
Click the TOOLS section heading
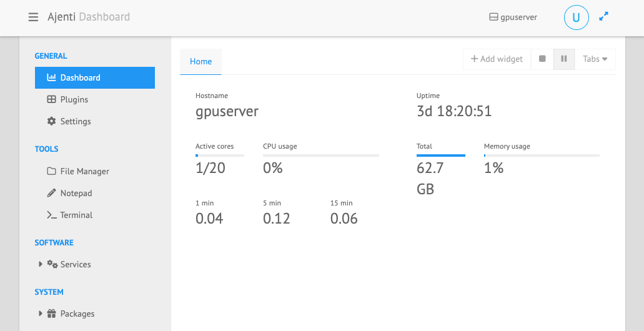pos(46,149)
